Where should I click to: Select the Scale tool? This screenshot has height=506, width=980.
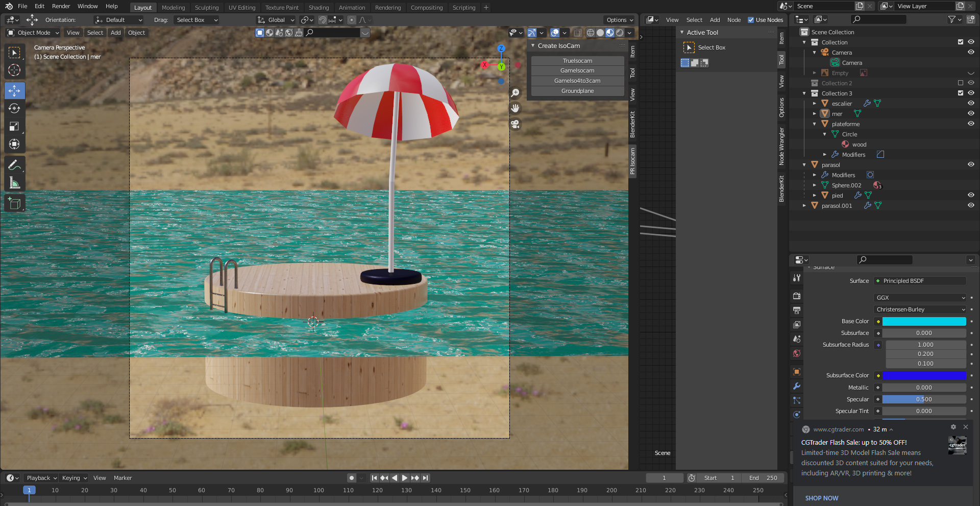14,127
